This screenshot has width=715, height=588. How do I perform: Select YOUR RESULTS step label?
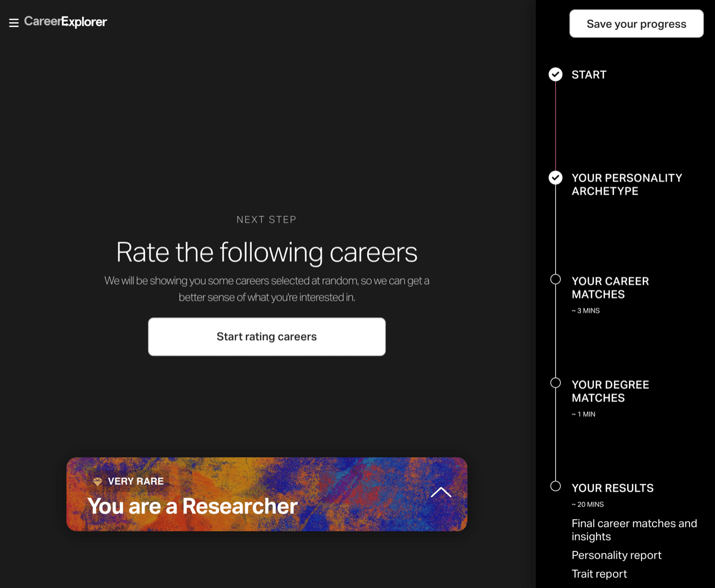(x=612, y=488)
